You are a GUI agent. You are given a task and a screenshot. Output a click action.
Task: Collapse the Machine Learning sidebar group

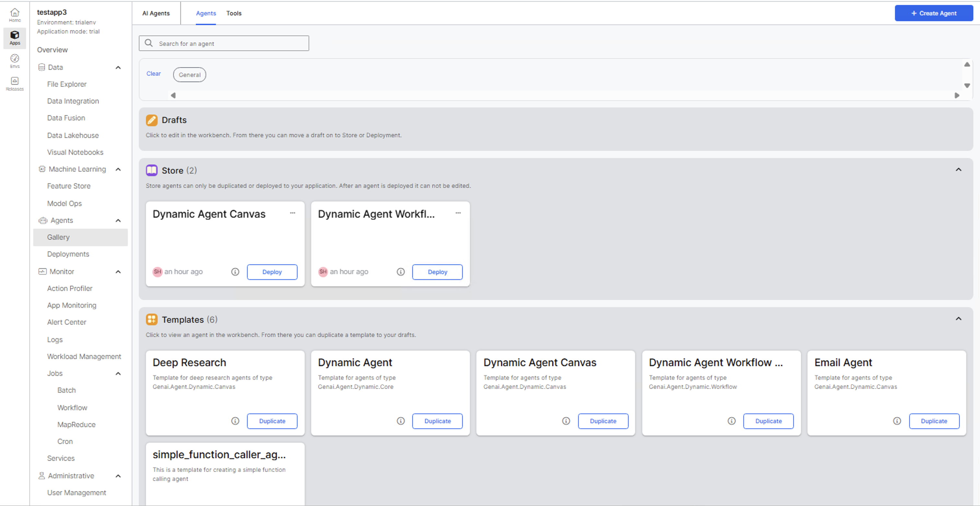(x=118, y=169)
